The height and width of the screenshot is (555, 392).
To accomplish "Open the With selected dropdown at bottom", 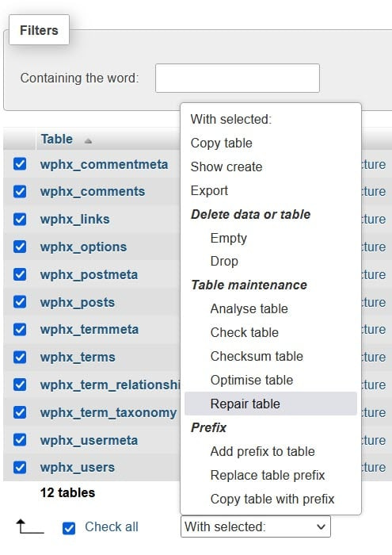I will (x=256, y=526).
